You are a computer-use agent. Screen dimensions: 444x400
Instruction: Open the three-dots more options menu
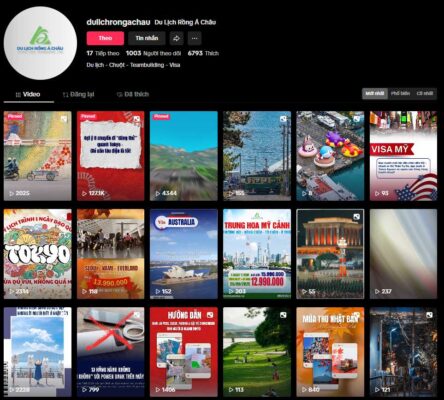coord(195,38)
